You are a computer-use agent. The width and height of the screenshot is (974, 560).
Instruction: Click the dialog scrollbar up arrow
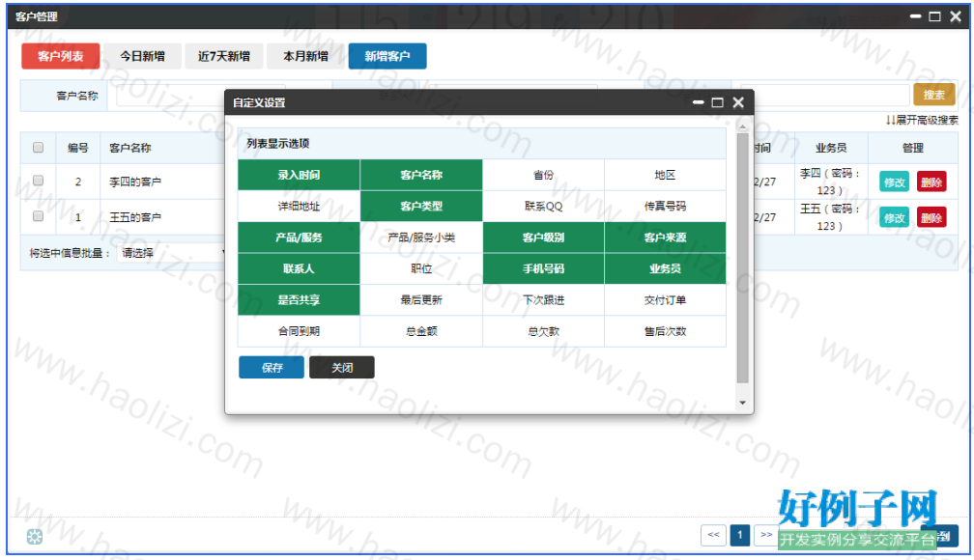coord(742,126)
